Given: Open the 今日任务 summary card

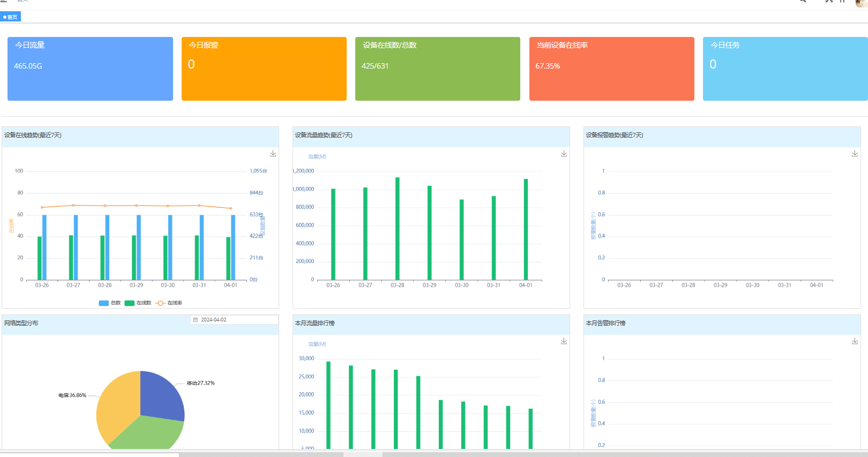Looking at the screenshot, I should (785, 69).
